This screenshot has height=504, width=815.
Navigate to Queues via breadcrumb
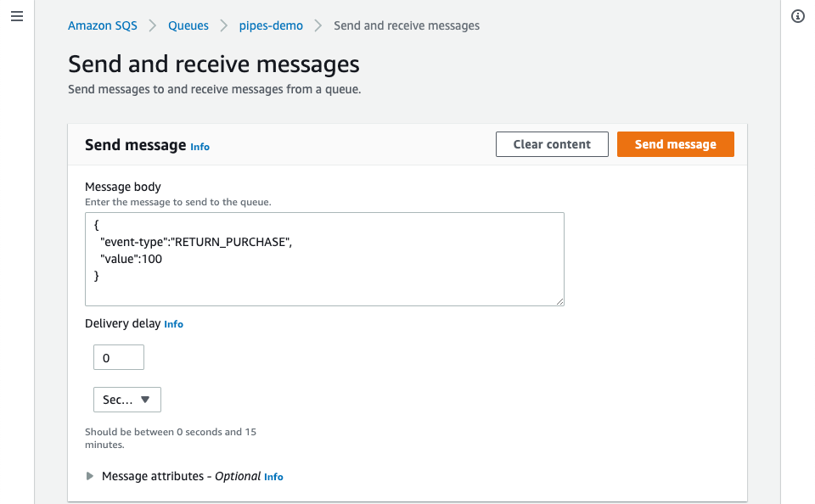(188, 25)
